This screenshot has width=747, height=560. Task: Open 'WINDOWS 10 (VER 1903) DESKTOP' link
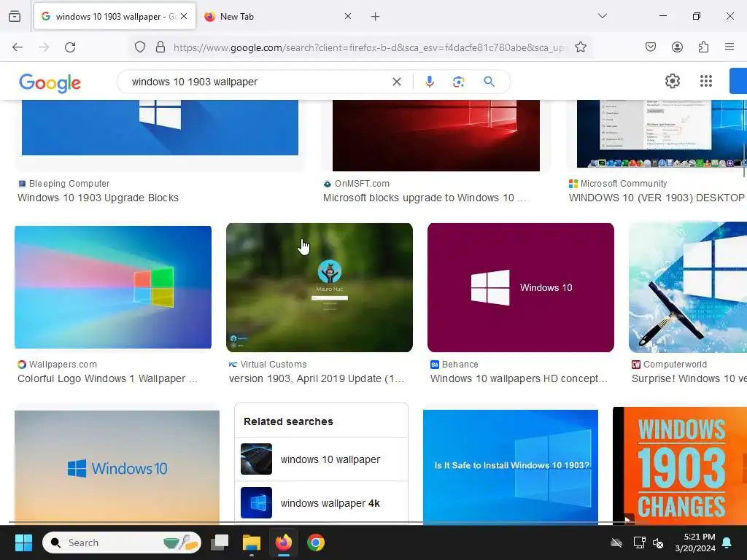coord(657,198)
